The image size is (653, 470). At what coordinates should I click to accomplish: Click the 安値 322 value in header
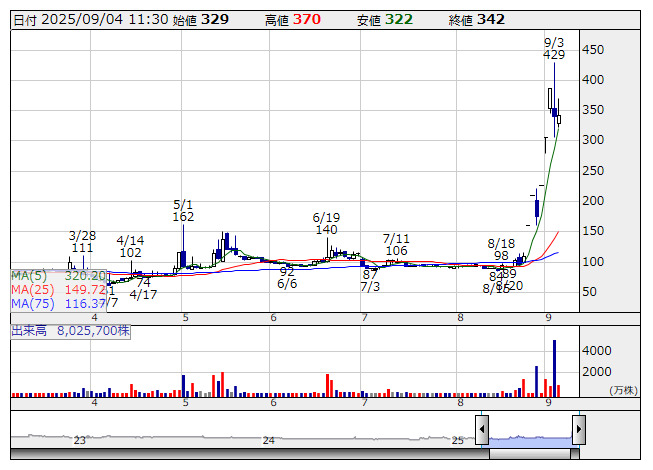tap(398, 19)
